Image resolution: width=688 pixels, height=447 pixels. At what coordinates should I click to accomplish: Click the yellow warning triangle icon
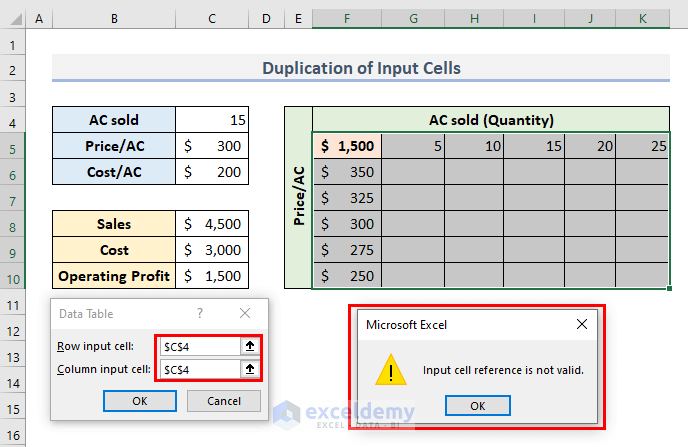coord(391,371)
